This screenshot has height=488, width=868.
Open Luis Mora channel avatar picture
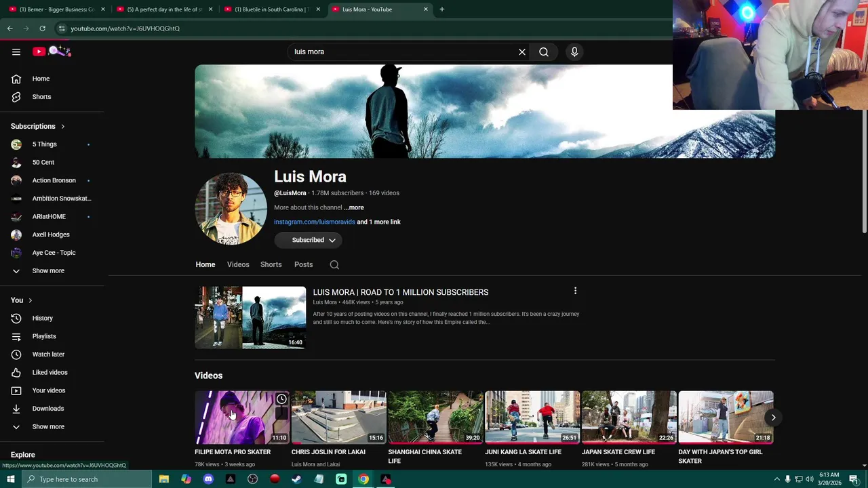click(x=231, y=209)
